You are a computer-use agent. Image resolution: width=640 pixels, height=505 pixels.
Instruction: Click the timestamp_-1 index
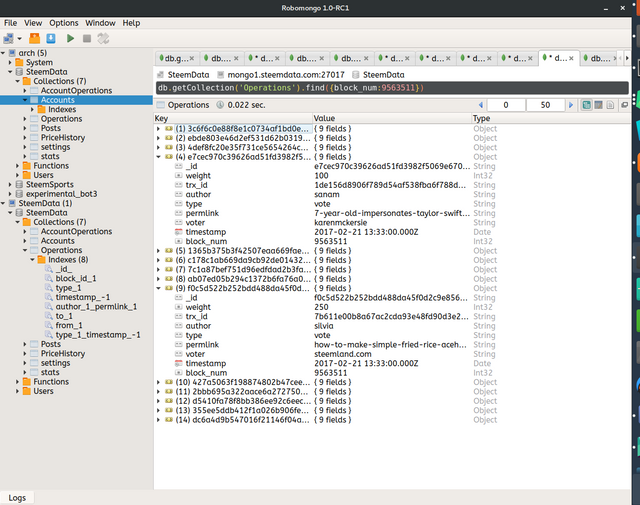[x=83, y=297]
